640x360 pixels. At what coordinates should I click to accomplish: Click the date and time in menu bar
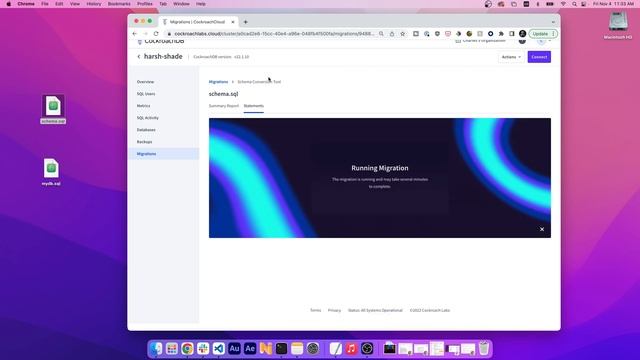[613, 4]
